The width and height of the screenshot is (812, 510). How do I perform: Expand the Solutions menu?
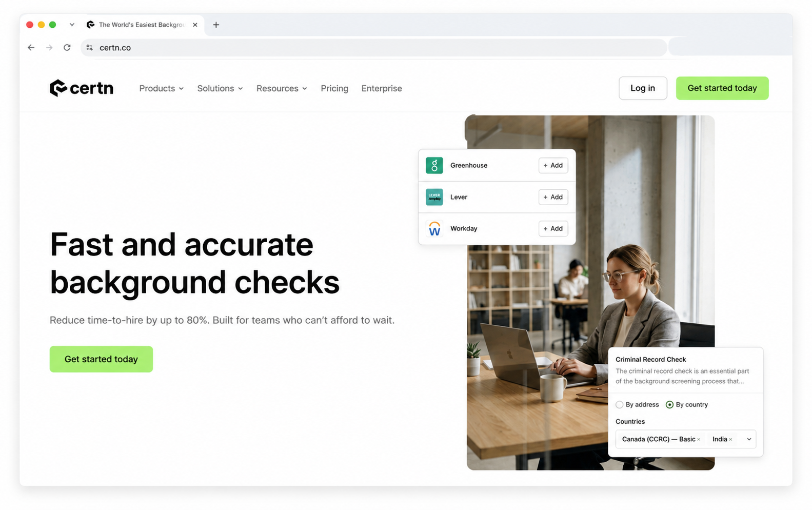coord(220,88)
